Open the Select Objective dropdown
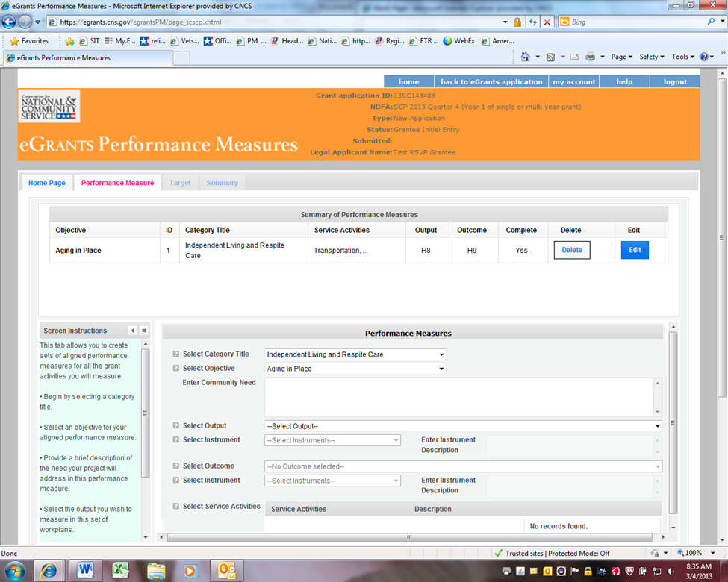 [355, 369]
